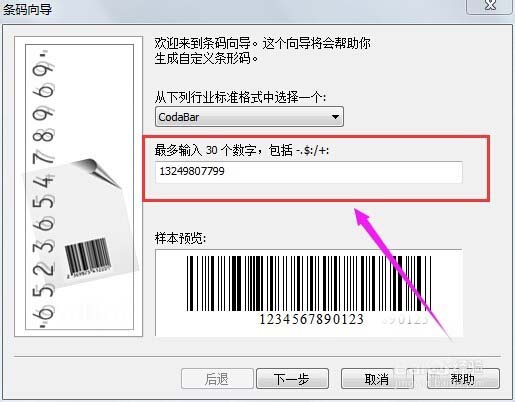Click the vertical digits strip in the left panel

click(x=43, y=188)
